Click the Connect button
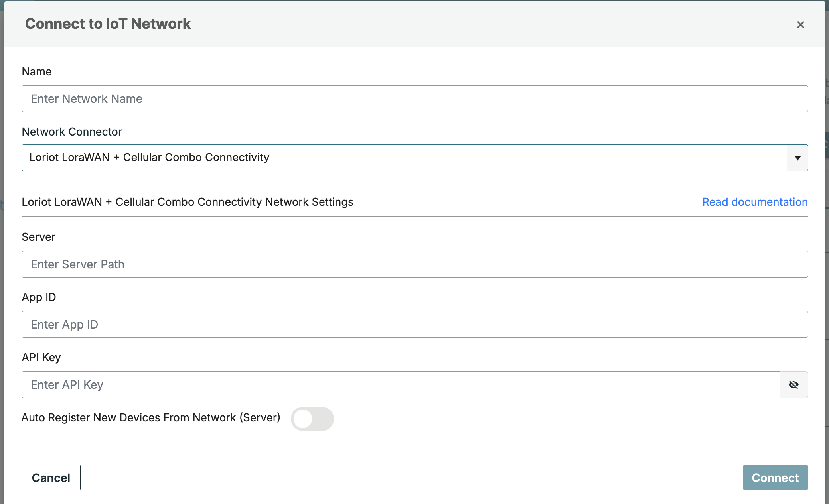 (x=775, y=478)
